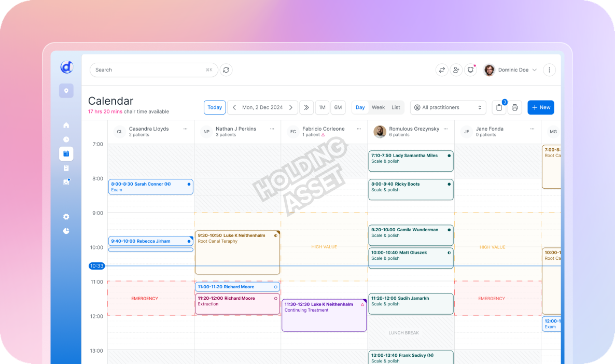Viewport: 615px width, 364px height.
Task: Click the refresh icon beside search
Action: tap(226, 70)
